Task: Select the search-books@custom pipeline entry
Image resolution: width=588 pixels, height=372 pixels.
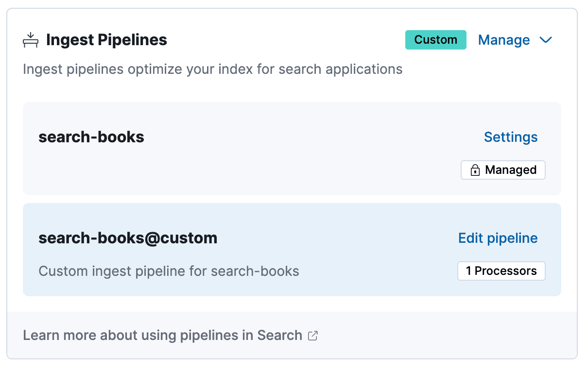Action: [x=128, y=238]
